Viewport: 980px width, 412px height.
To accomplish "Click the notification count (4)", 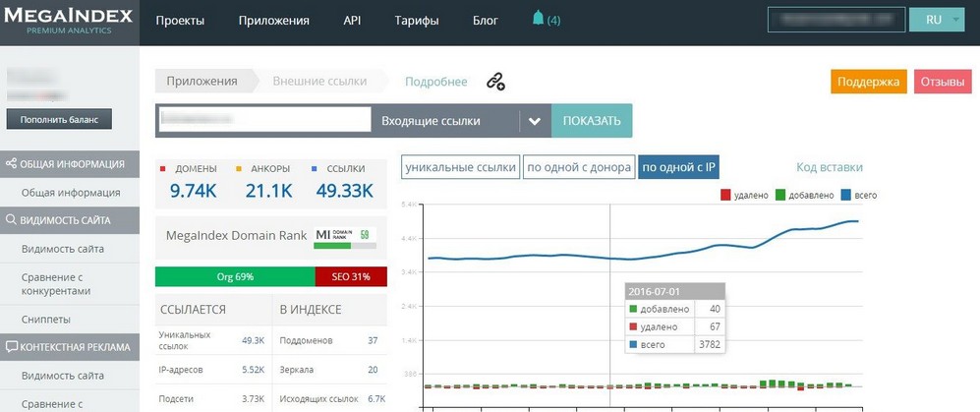I will 553,20.
